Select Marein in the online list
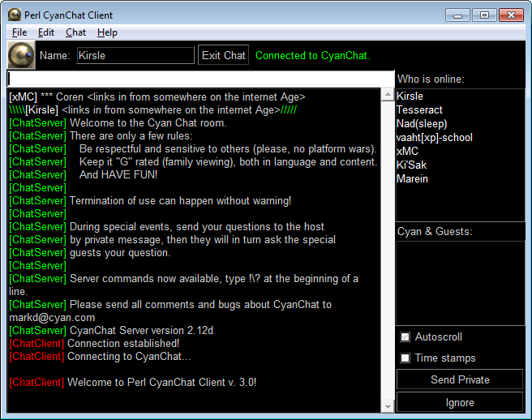532x420 pixels. (x=412, y=179)
